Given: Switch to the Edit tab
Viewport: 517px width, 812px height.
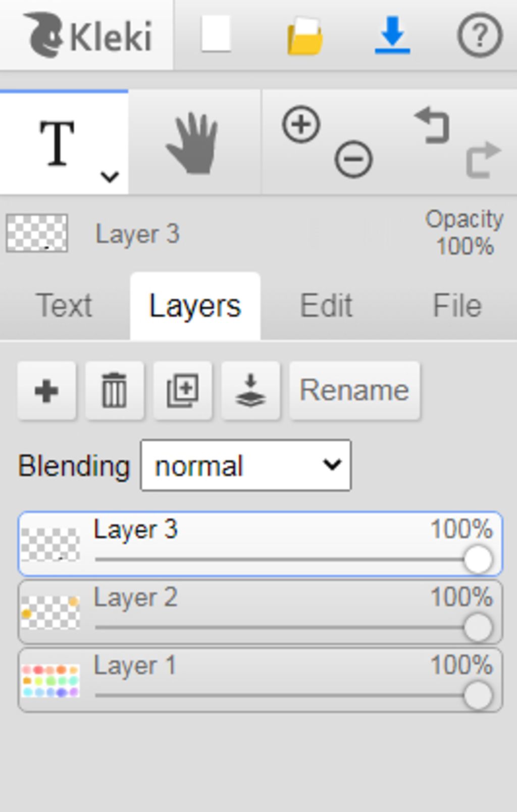Looking at the screenshot, I should (326, 306).
